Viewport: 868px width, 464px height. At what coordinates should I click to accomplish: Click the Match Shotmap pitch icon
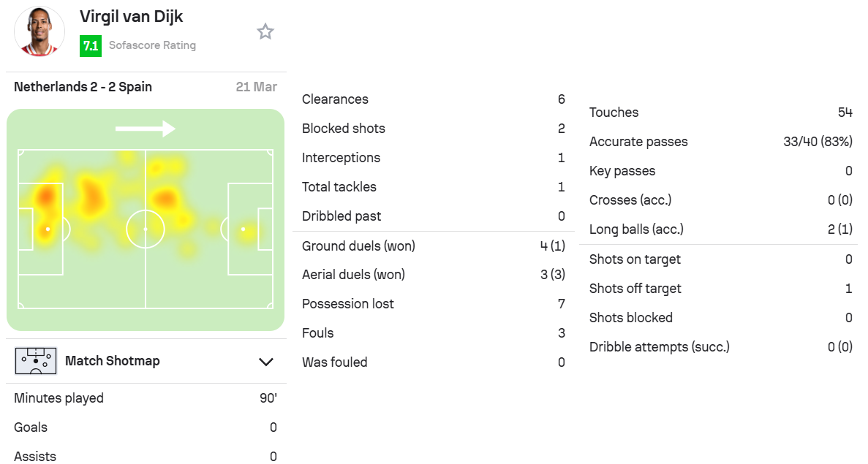pyautogui.click(x=36, y=361)
